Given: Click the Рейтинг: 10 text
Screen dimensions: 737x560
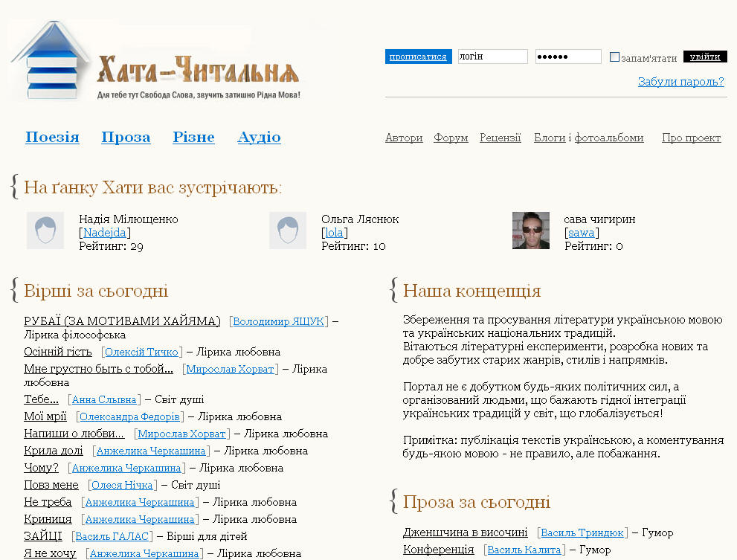Looking at the screenshot, I should (353, 246).
